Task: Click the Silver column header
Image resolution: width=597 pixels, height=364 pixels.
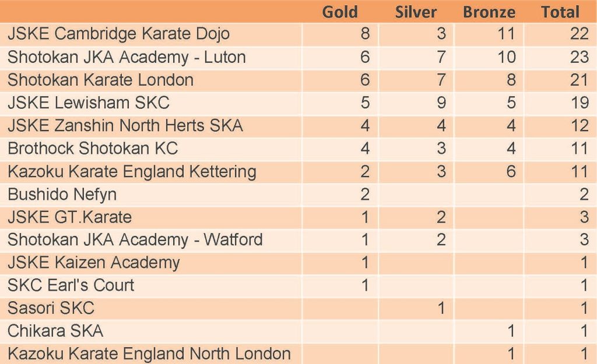Action: pyautogui.click(x=416, y=12)
